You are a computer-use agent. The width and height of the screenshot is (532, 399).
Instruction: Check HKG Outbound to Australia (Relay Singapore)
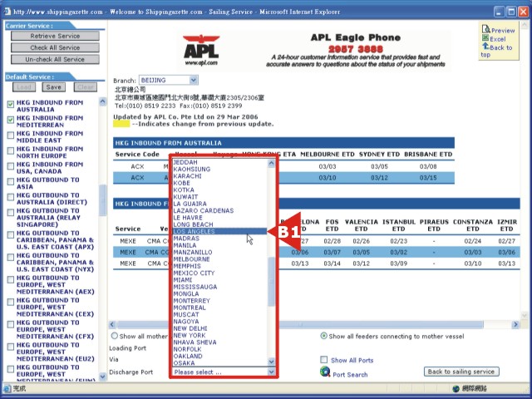tap(11, 213)
